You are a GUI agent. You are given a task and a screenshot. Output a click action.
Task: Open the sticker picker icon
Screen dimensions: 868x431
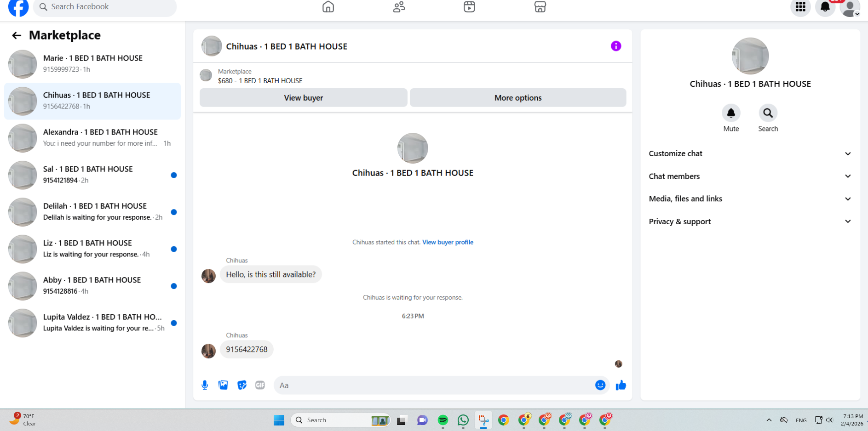pos(241,385)
